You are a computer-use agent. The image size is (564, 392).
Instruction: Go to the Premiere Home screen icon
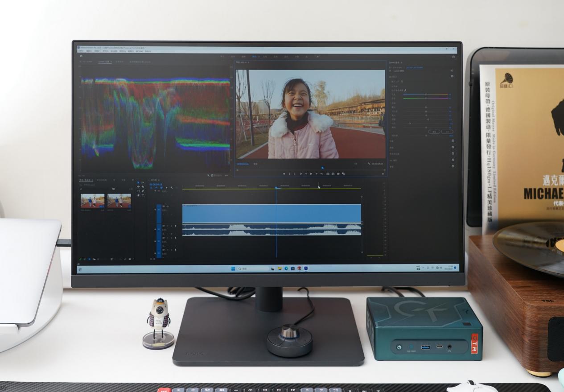pos(81,56)
